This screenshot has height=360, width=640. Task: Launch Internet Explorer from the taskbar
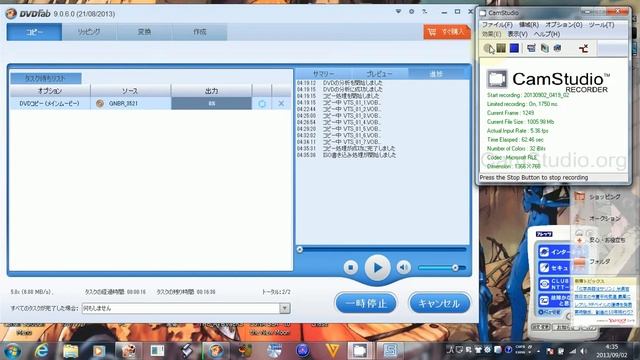pos(42,351)
